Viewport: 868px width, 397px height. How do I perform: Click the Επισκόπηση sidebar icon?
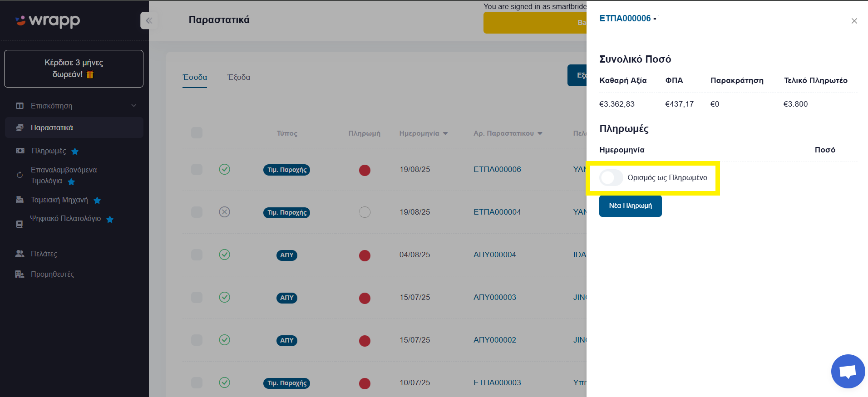(x=20, y=106)
